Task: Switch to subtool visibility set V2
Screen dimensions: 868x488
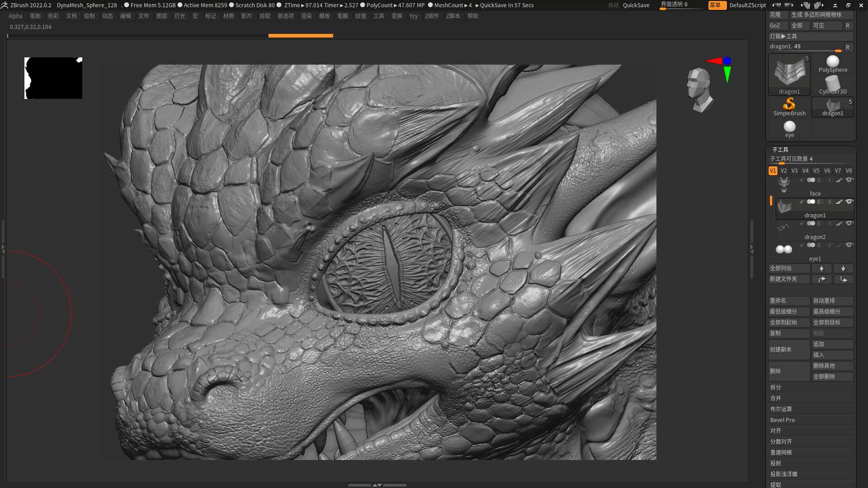Action: (783, 170)
